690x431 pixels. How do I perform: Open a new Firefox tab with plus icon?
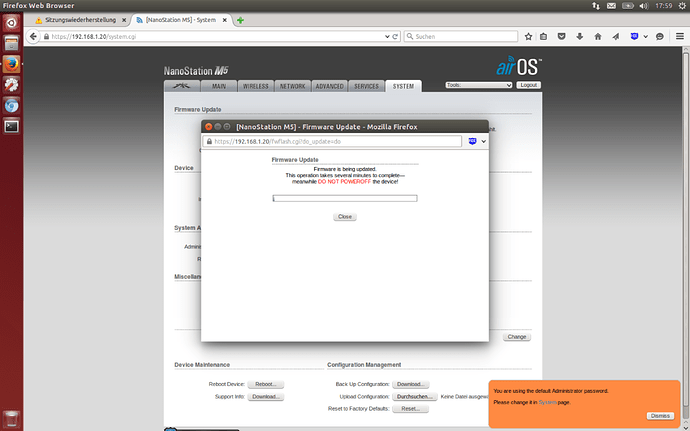point(241,20)
